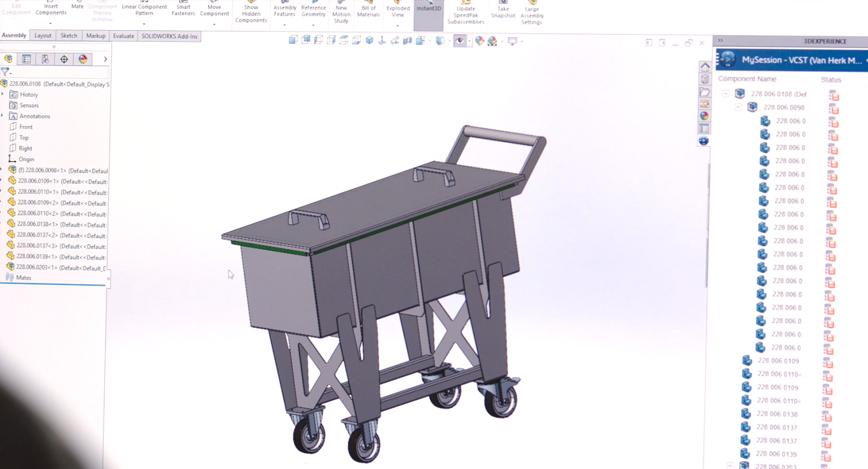This screenshot has width=868, height=469.
Task: Click the View Settings monitor icon
Action: 512,41
